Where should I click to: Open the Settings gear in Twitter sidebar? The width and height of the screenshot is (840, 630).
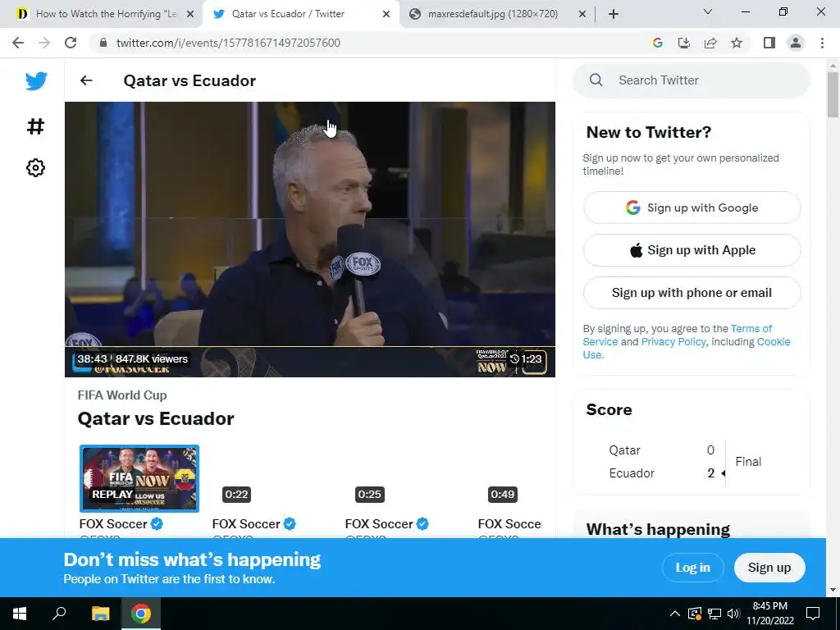(x=35, y=167)
